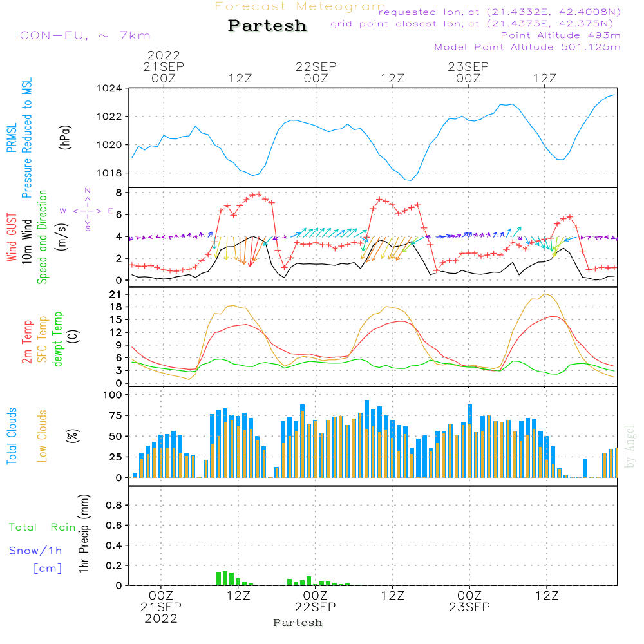Click the '21' temperature axis value

[116, 294]
